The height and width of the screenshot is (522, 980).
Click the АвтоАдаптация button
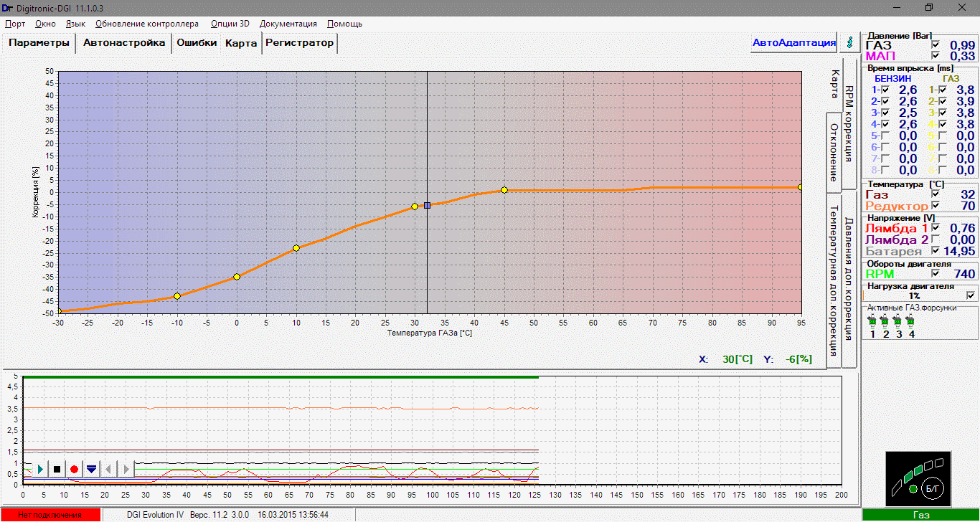pos(794,43)
